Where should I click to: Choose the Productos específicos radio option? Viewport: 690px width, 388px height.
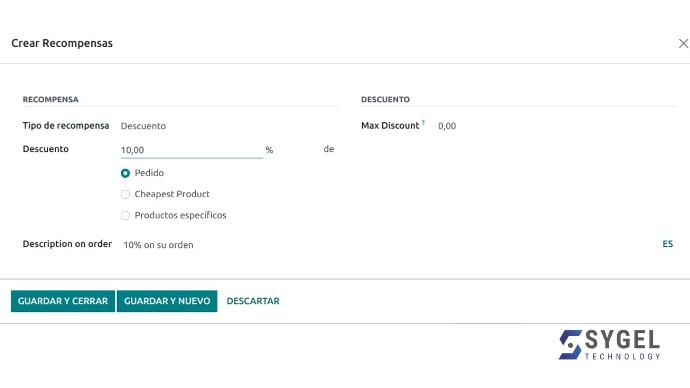point(125,215)
